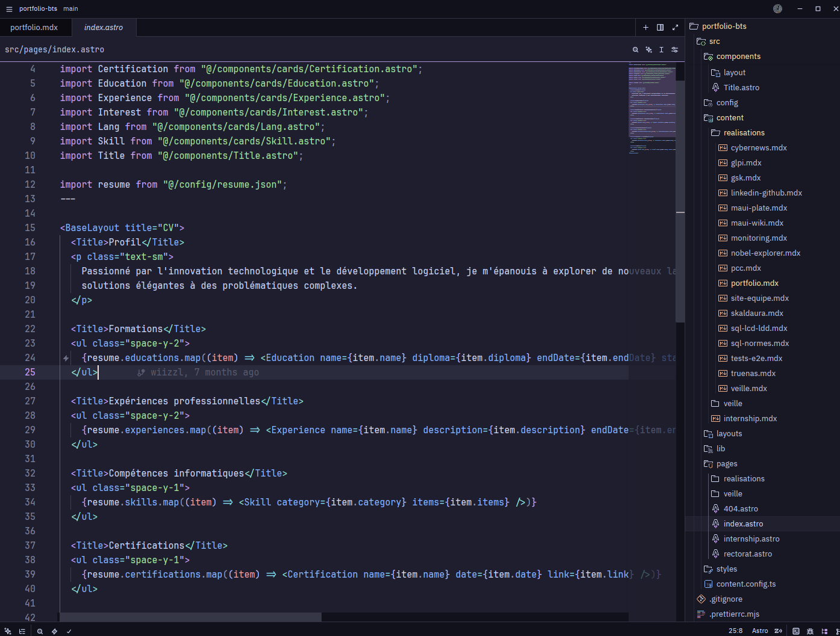Screen dimensions: 840x636
Task: Click the Astro language selector
Action: tap(759, 631)
